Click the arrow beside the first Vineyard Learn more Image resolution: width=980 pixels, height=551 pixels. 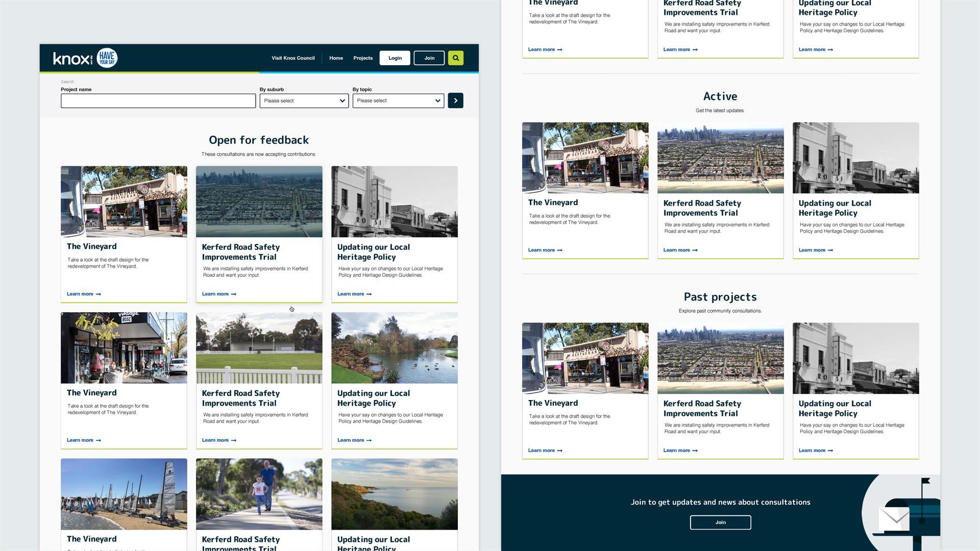99,294
